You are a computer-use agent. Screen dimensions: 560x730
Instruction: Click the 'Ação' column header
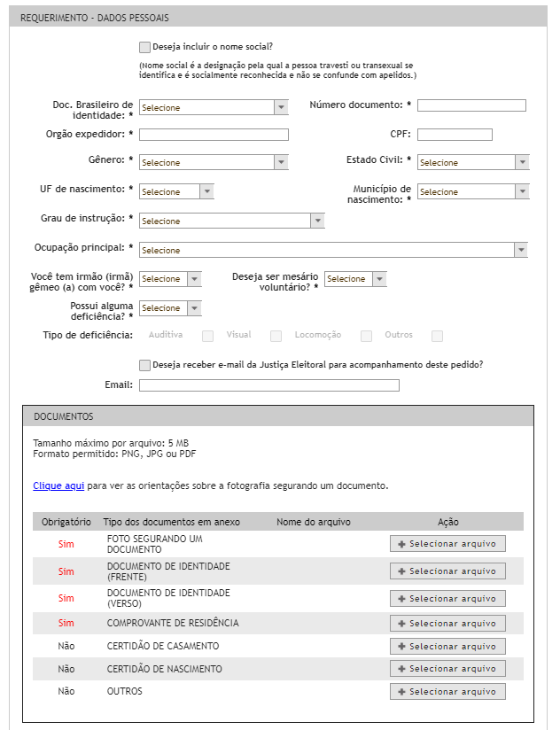click(x=447, y=522)
